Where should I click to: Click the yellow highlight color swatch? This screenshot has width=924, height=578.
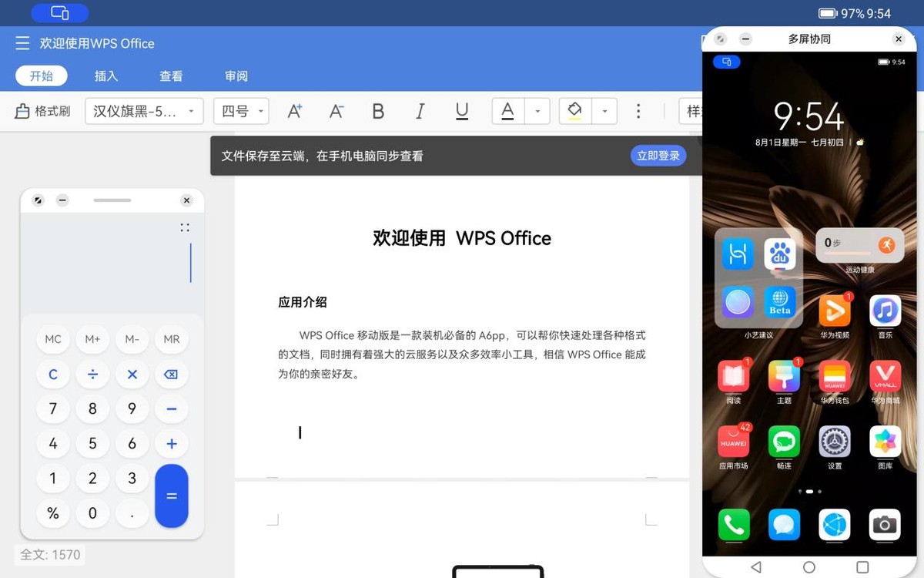click(x=574, y=110)
